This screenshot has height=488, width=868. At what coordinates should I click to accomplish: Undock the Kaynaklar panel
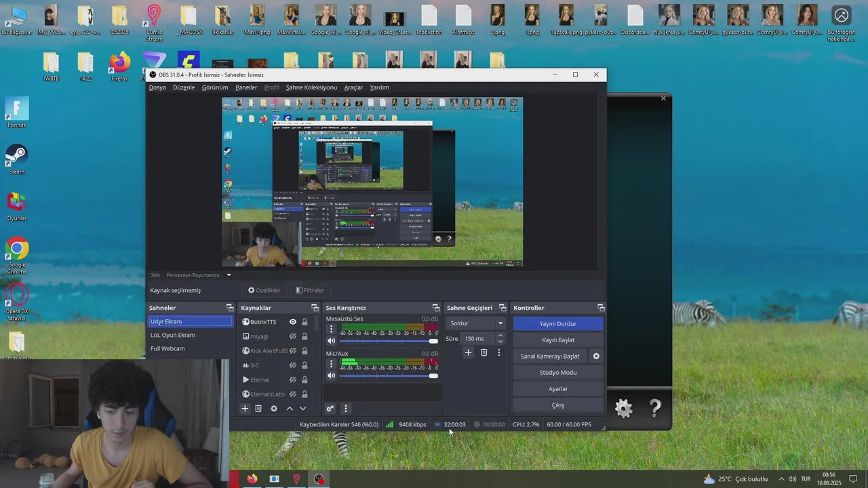click(x=314, y=308)
